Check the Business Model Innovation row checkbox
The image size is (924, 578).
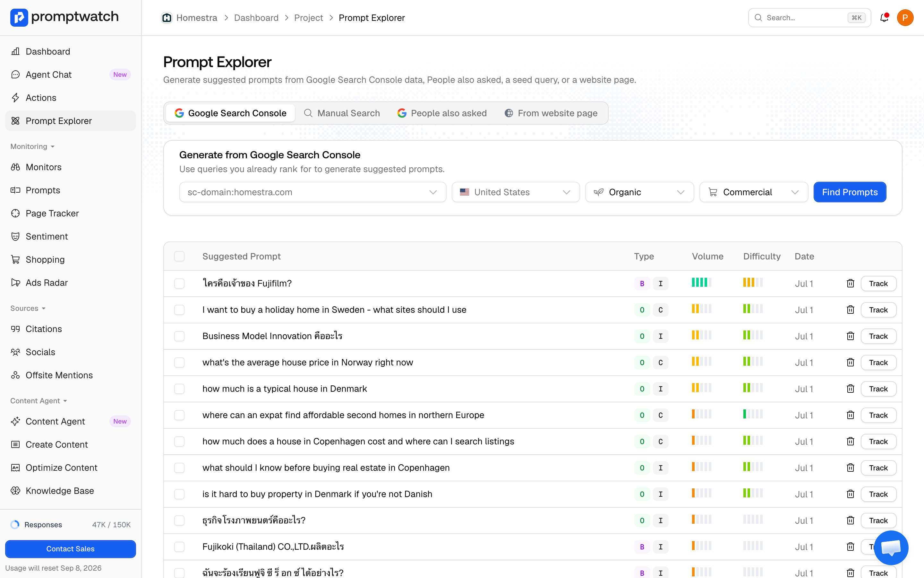[x=179, y=336]
